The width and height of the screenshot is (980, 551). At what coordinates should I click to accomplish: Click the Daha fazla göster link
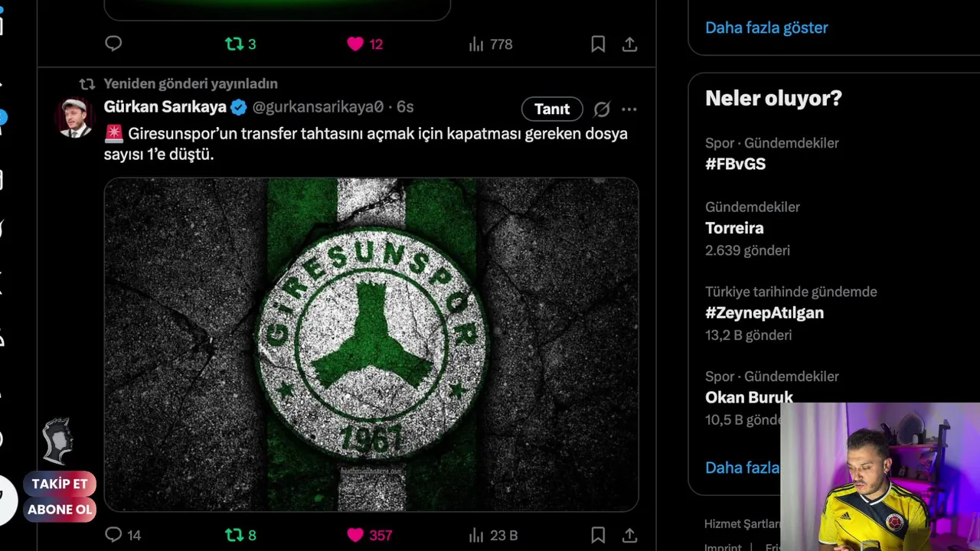766,28
